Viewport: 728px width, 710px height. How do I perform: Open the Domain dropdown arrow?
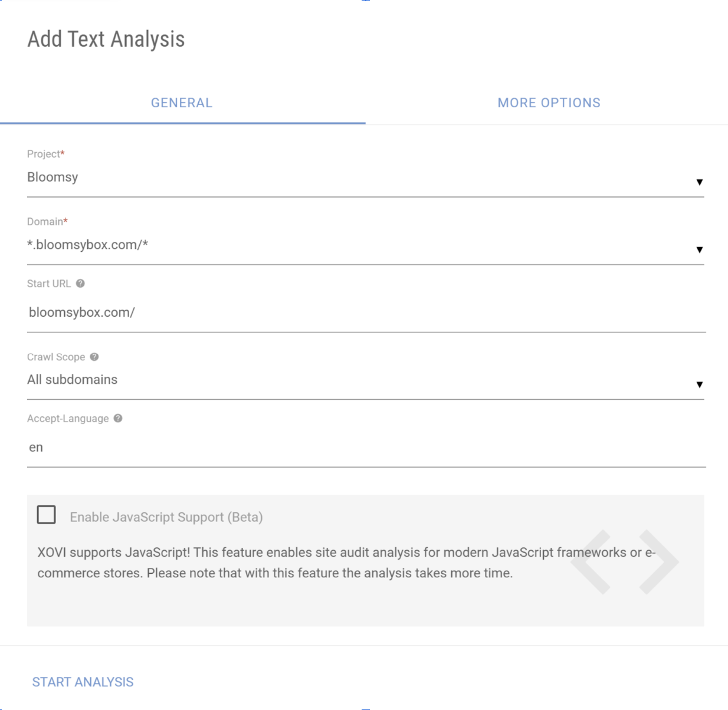point(699,250)
